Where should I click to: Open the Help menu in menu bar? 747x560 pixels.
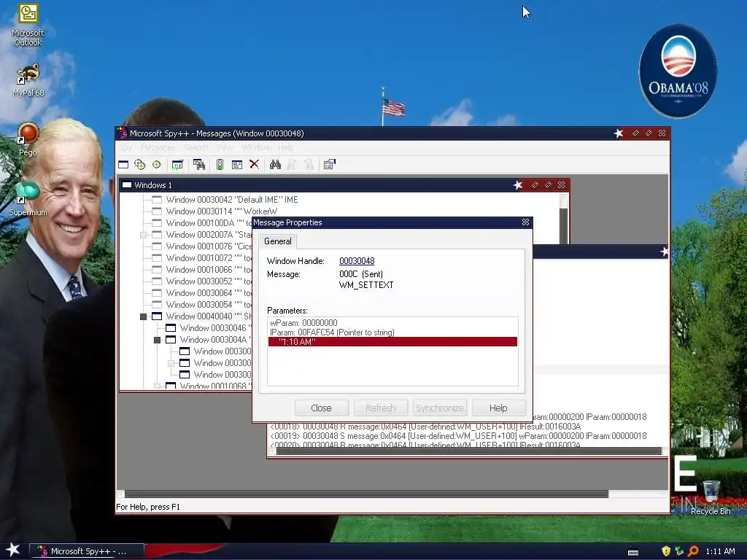(x=286, y=147)
